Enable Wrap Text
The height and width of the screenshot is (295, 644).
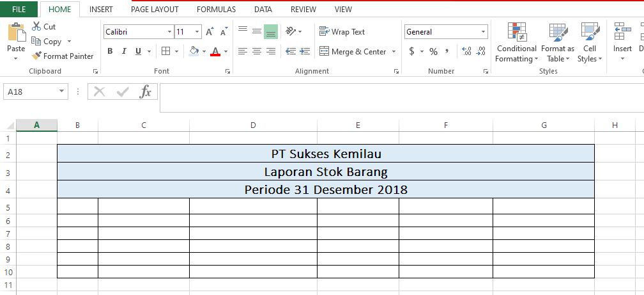(342, 32)
